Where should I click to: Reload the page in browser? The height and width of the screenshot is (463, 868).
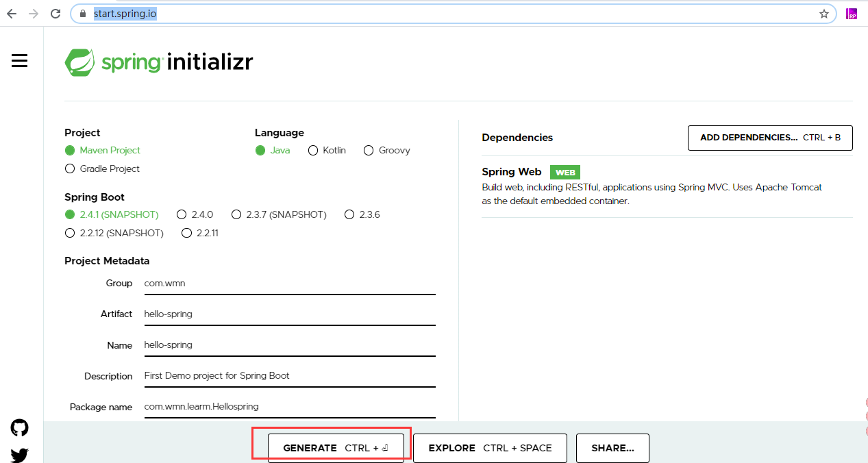coord(55,14)
